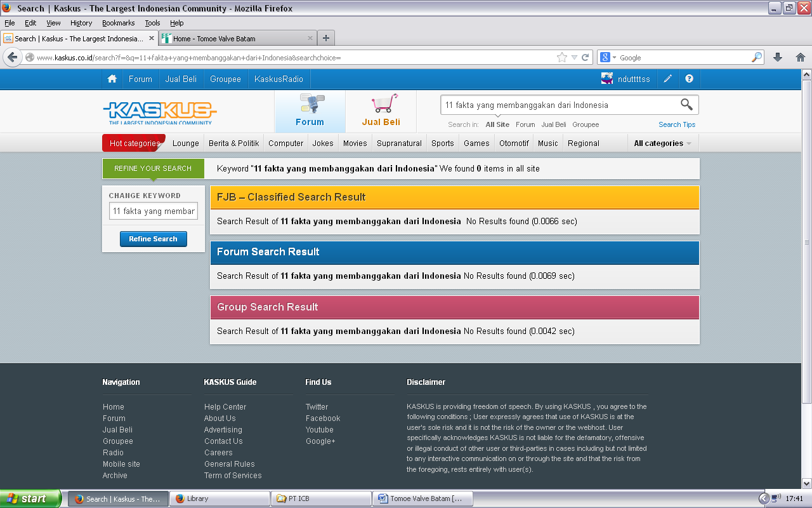Click Hot categories button
This screenshot has width=812, height=508.
click(x=134, y=144)
